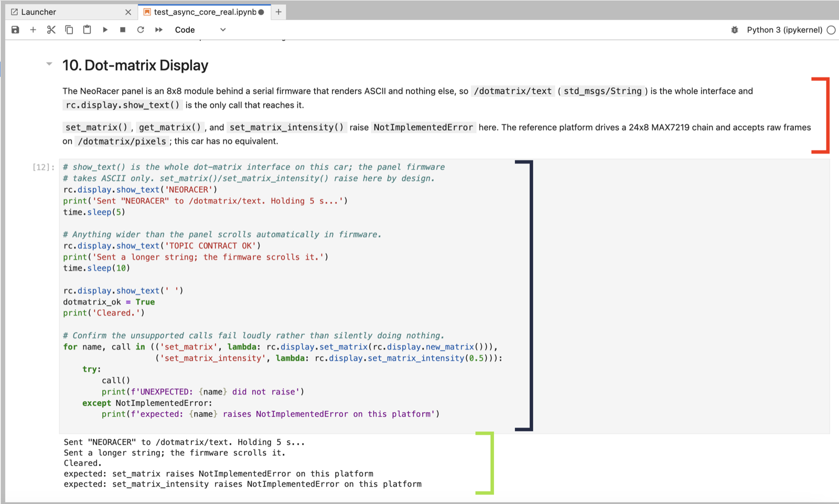
Task: Click the Launcher tab icon
Action: tap(14, 12)
